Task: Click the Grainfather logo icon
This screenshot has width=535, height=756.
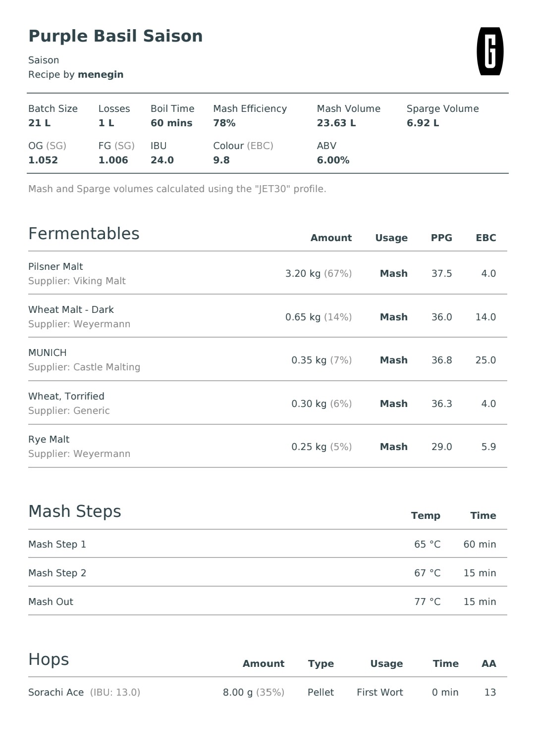Action: click(x=490, y=51)
